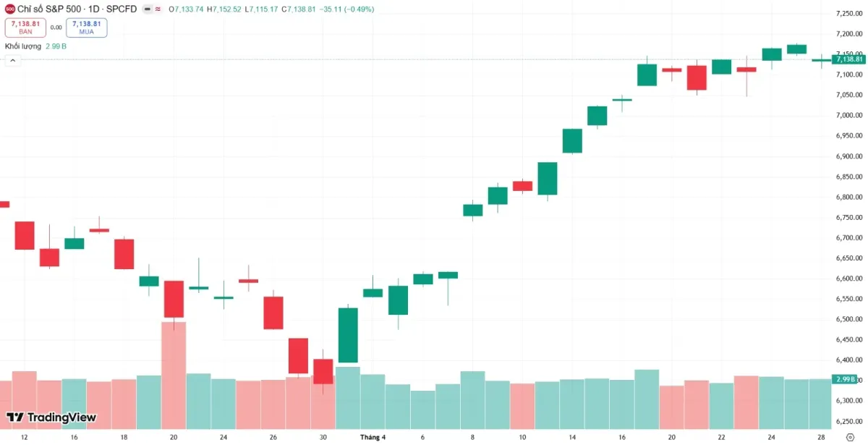
Task: Click the 0.00 spread value
Action: pyautogui.click(x=56, y=28)
